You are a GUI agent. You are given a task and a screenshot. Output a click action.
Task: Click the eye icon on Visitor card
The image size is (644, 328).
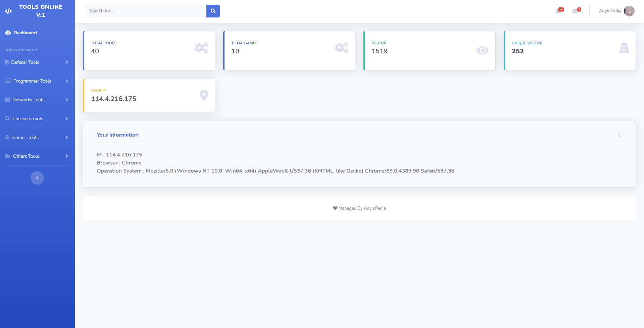point(482,50)
